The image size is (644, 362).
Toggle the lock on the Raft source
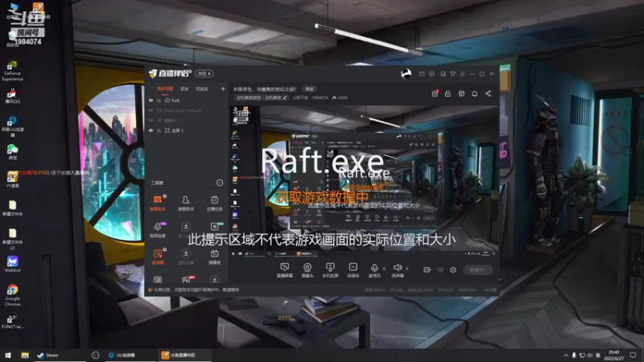click(x=159, y=100)
